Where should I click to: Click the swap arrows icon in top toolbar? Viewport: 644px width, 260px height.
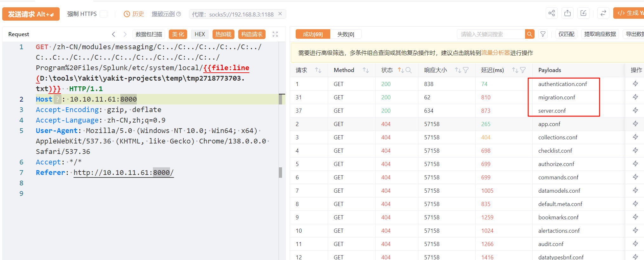(x=603, y=13)
